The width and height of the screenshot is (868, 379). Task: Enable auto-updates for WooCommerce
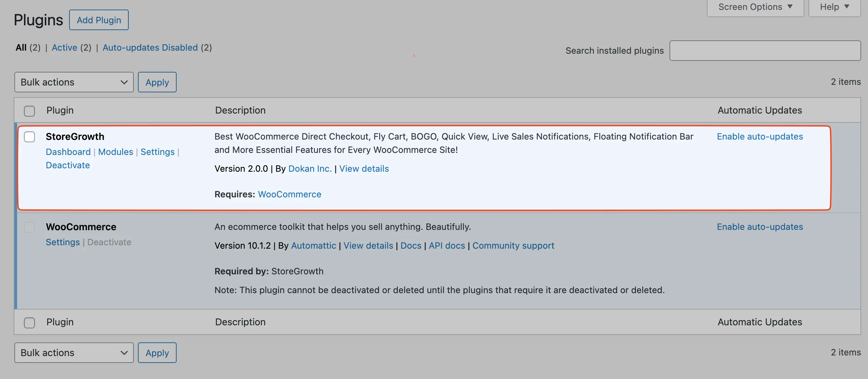(760, 227)
